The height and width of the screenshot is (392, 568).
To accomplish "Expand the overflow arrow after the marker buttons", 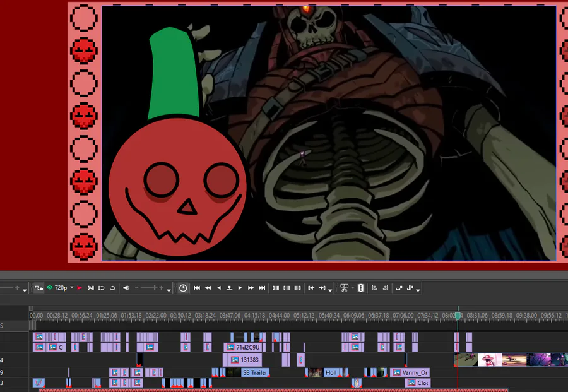I will 330,290.
